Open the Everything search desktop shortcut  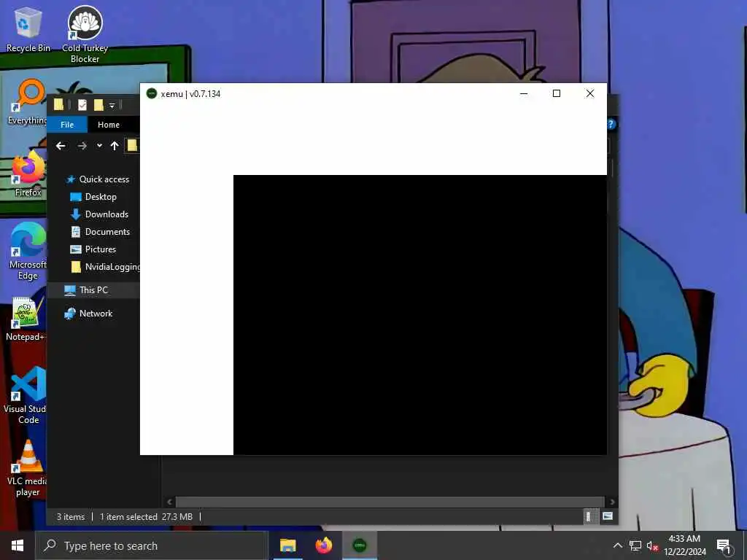pos(27,102)
